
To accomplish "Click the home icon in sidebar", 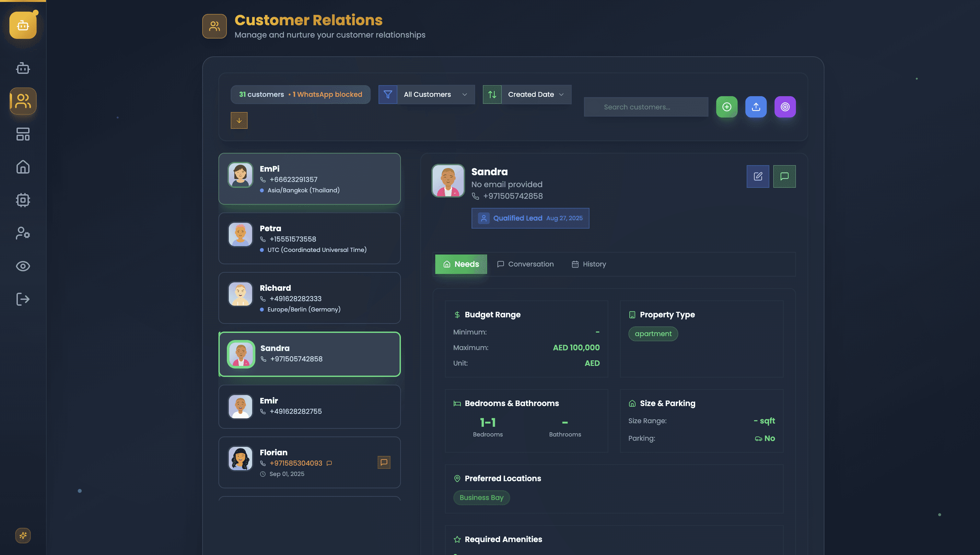I will 23,167.
